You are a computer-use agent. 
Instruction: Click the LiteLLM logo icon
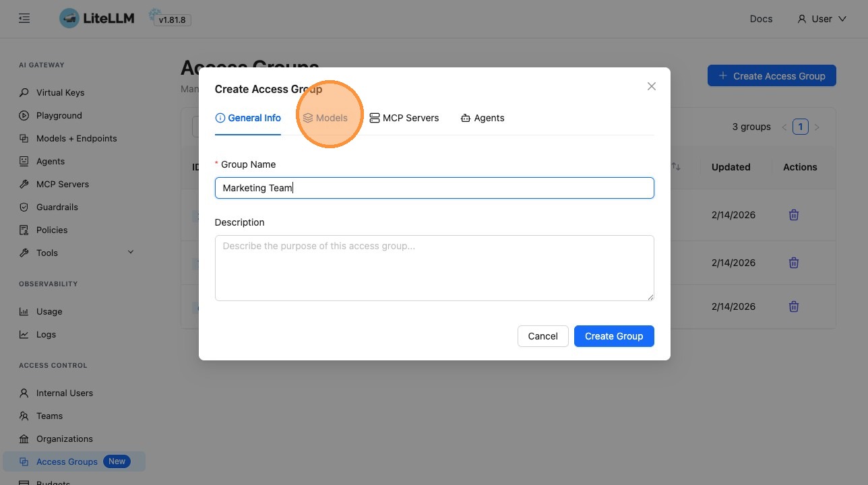pos(69,19)
